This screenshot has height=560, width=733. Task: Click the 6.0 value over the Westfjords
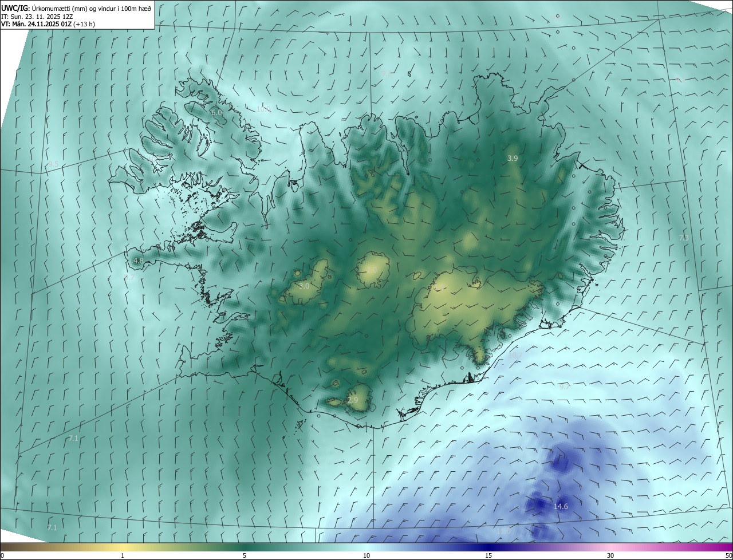[216, 113]
